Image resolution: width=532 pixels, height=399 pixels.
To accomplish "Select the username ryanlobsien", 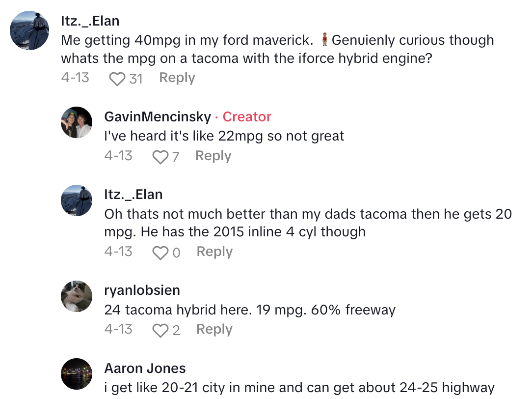I will click(142, 290).
